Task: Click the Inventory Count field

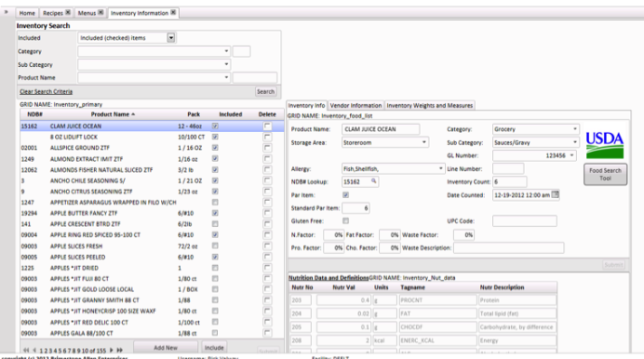Action: [x=510, y=181]
